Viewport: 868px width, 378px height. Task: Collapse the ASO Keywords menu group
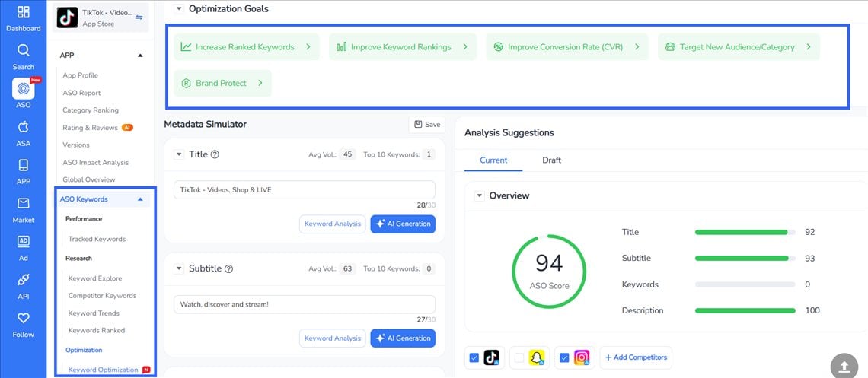point(140,199)
